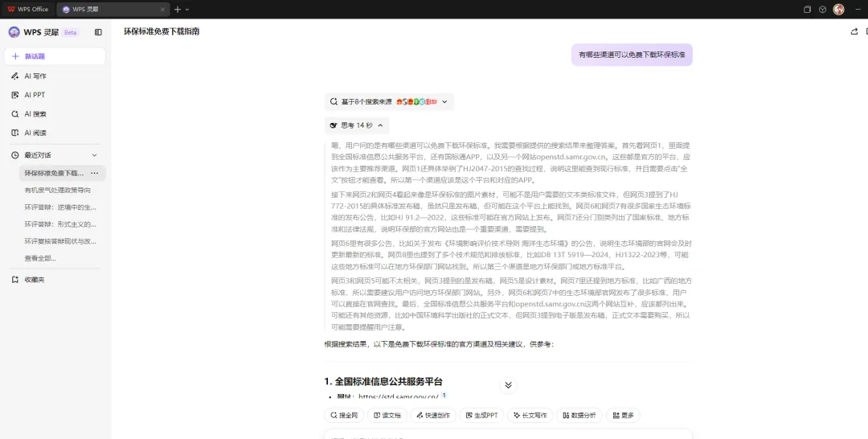This screenshot has width=868, height=439.
Task: Click the 数据分析 button
Action: click(x=579, y=415)
